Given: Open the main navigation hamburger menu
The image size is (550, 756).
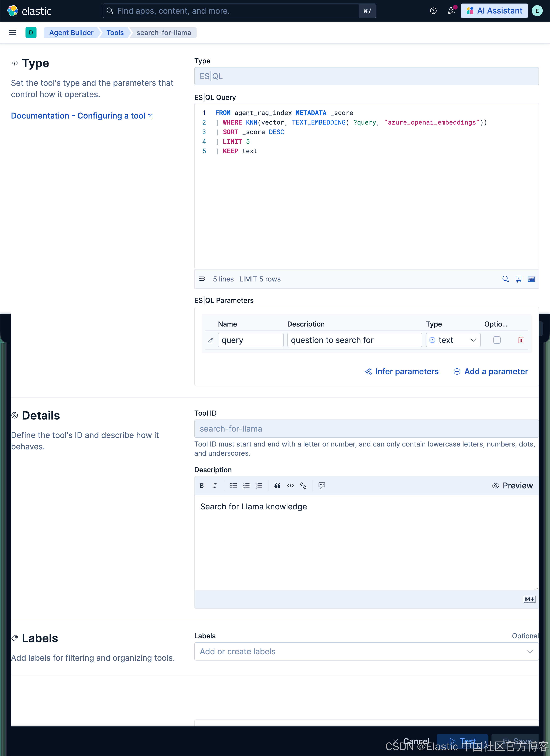Looking at the screenshot, I should click(13, 33).
